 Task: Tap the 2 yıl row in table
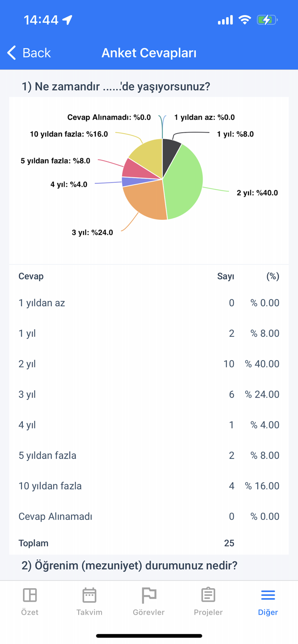pyautogui.click(x=149, y=364)
